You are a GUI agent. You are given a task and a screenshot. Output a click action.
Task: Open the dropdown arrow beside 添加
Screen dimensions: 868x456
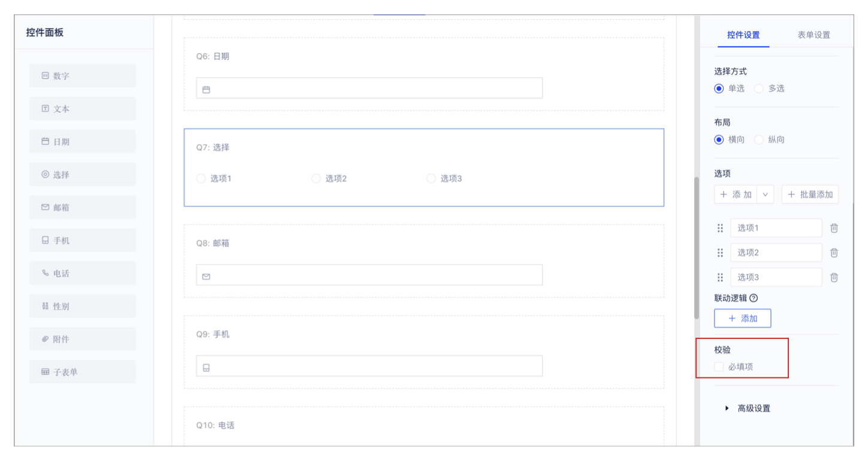(765, 194)
